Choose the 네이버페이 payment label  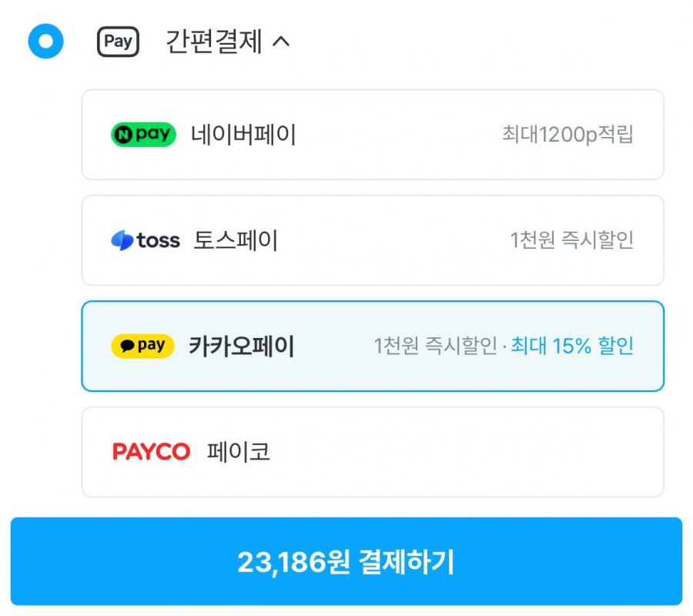pos(243,135)
